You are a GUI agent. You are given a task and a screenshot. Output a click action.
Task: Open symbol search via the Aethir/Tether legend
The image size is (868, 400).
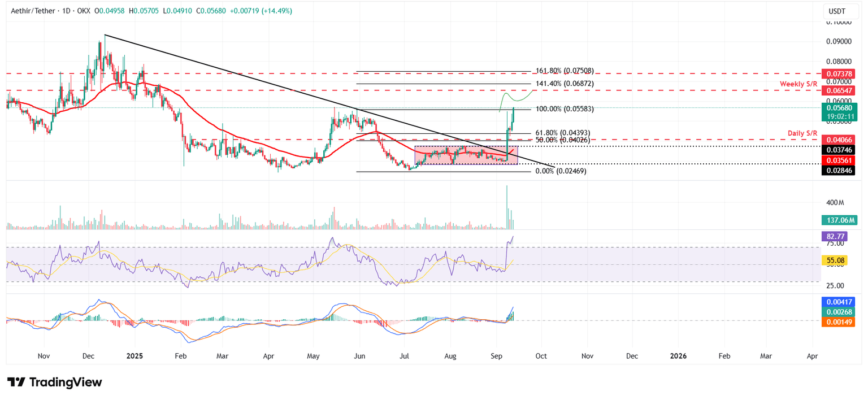pos(34,10)
